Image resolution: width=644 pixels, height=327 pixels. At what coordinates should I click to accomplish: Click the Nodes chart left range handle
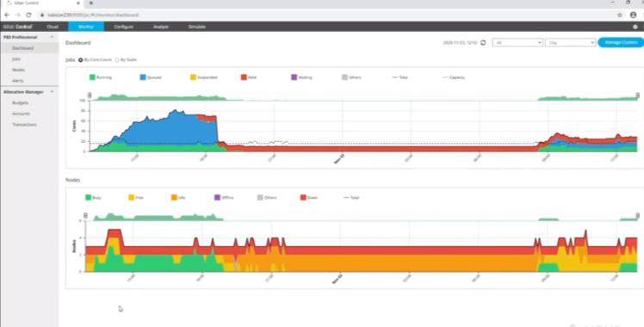click(x=85, y=216)
